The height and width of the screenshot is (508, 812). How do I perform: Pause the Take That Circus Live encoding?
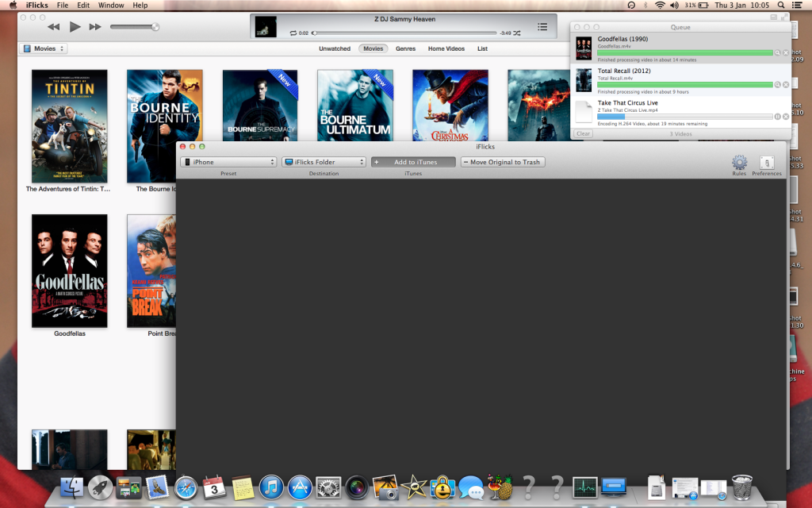(777, 117)
